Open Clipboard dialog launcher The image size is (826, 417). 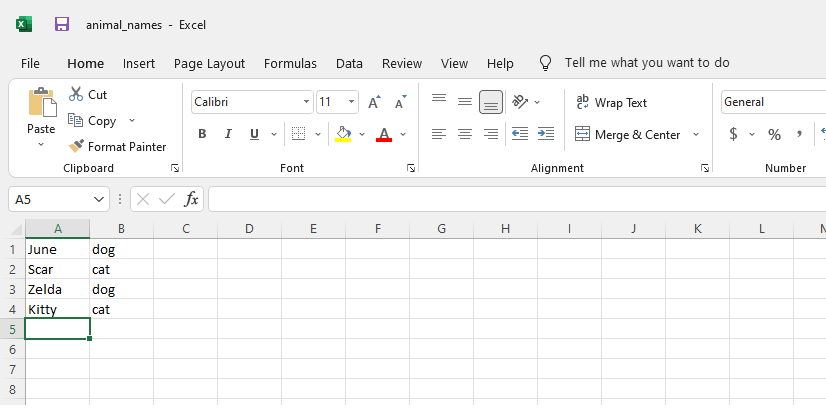coord(175,168)
